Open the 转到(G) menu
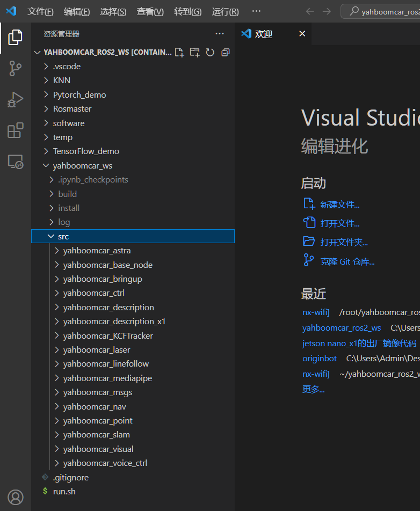 (187, 11)
